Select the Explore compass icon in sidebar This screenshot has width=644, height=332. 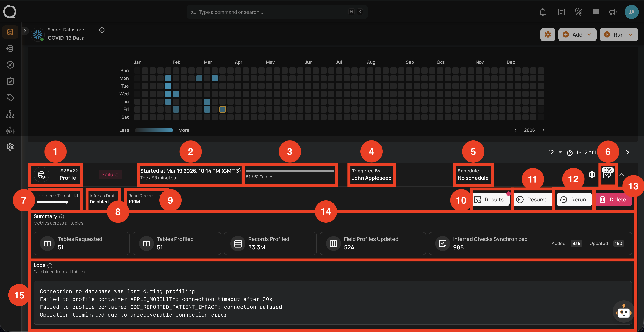pos(10,65)
